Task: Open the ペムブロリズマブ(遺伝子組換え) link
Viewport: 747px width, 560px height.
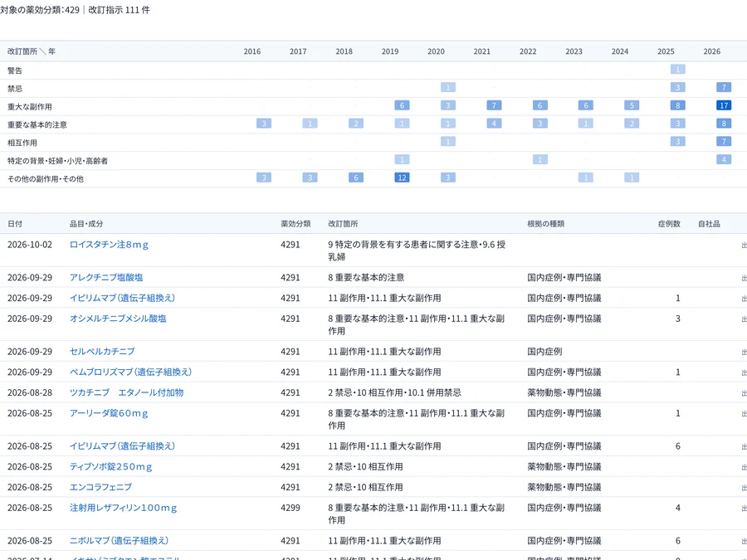Action: (x=130, y=372)
